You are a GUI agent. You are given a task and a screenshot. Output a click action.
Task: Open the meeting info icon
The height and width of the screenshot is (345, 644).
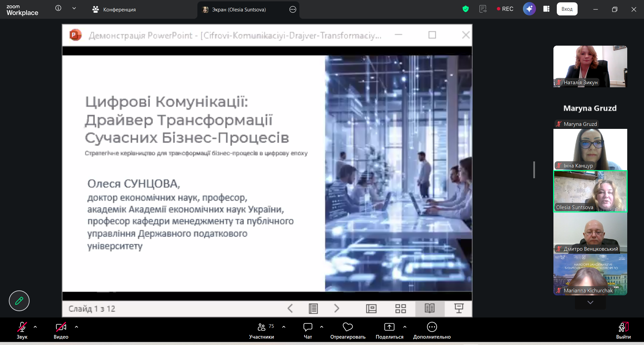point(58,8)
